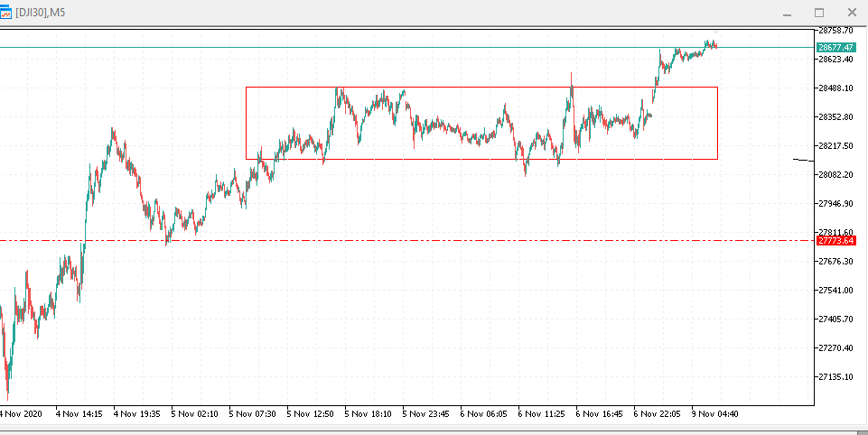Maximize the DJI30 chart window

click(x=819, y=12)
